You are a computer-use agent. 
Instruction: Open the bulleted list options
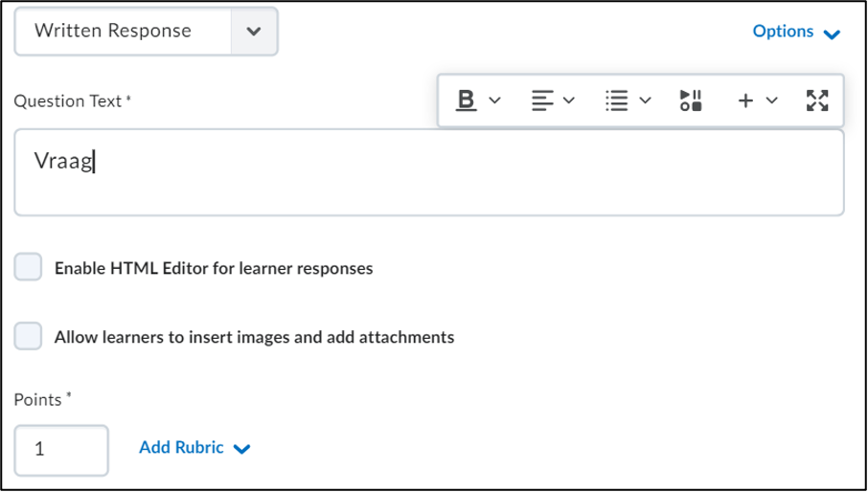[x=617, y=101]
